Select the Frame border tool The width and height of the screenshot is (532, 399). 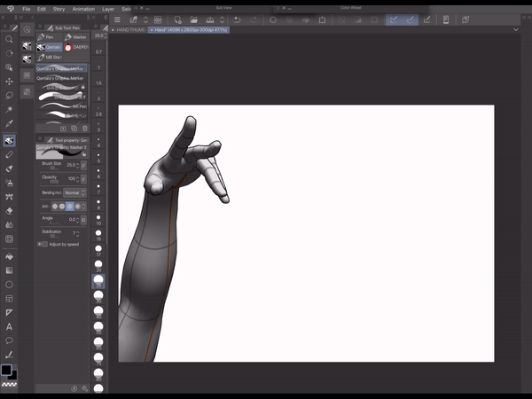[x=9, y=299]
